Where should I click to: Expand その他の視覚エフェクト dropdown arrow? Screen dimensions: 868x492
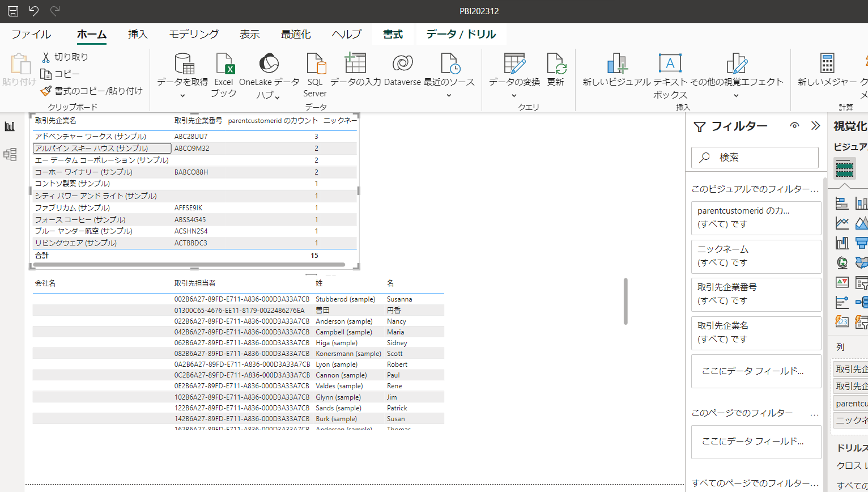[x=736, y=95]
